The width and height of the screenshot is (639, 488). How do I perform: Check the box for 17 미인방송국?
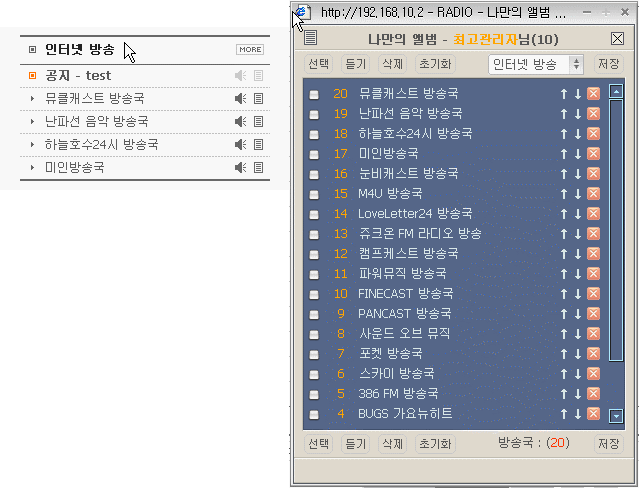tap(314, 155)
